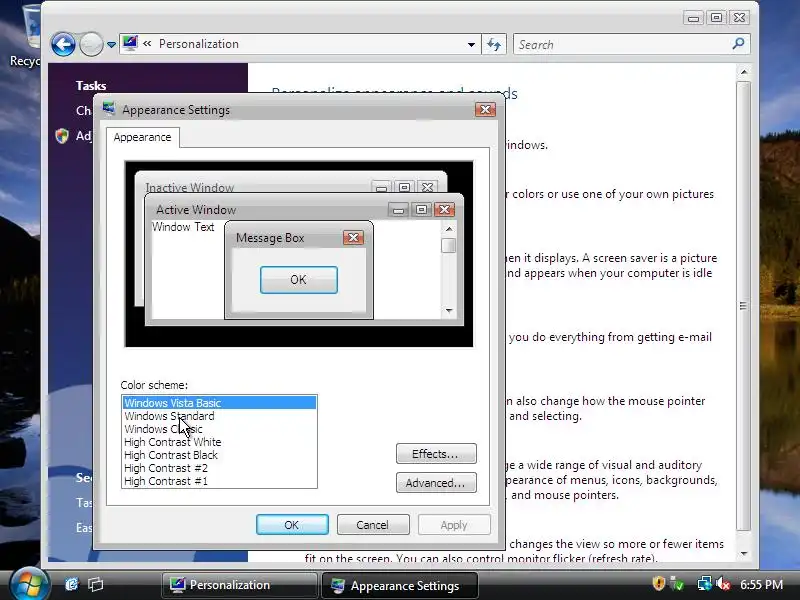Select High Contrast #2 scheme

[219, 468]
